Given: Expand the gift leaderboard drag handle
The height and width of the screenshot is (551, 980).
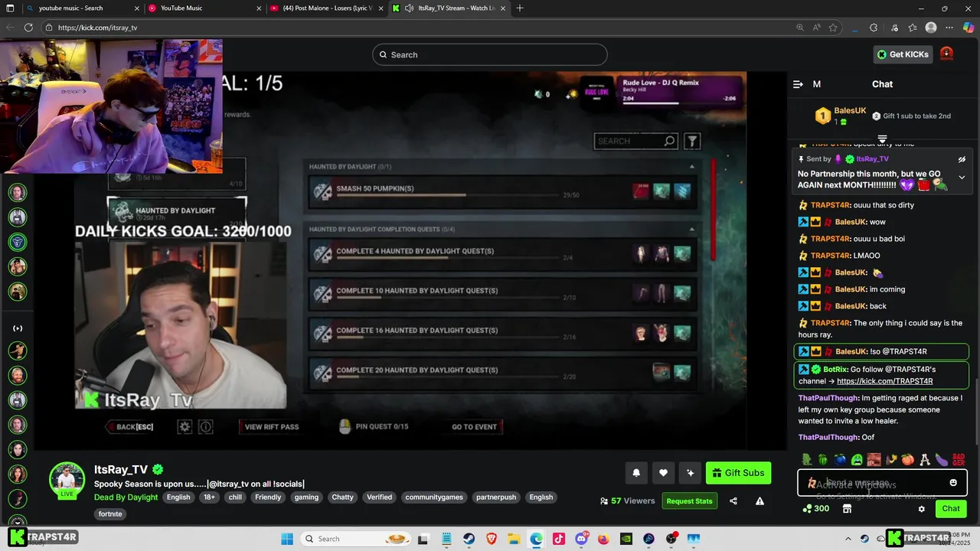Looking at the screenshot, I should [882, 139].
